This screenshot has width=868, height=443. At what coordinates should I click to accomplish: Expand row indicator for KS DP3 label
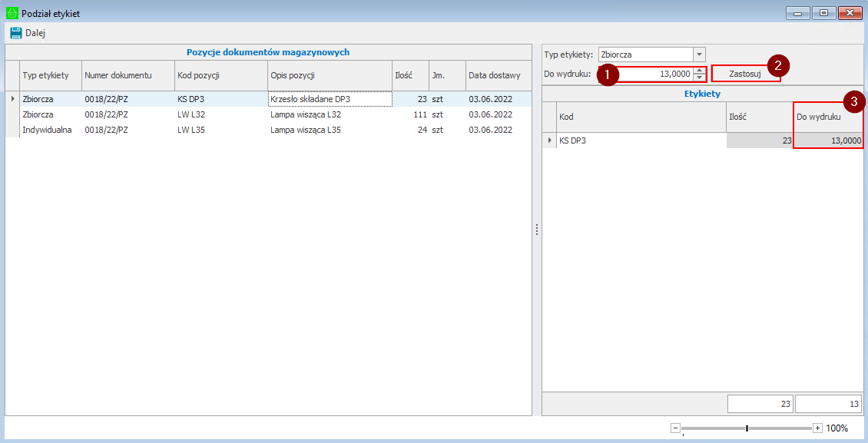tap(548, 141)
